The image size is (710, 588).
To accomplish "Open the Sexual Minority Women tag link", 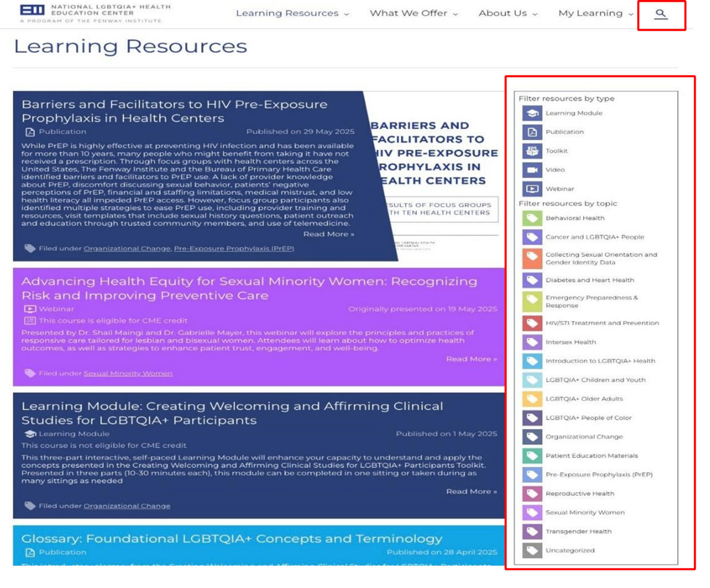I will (128, 373).
